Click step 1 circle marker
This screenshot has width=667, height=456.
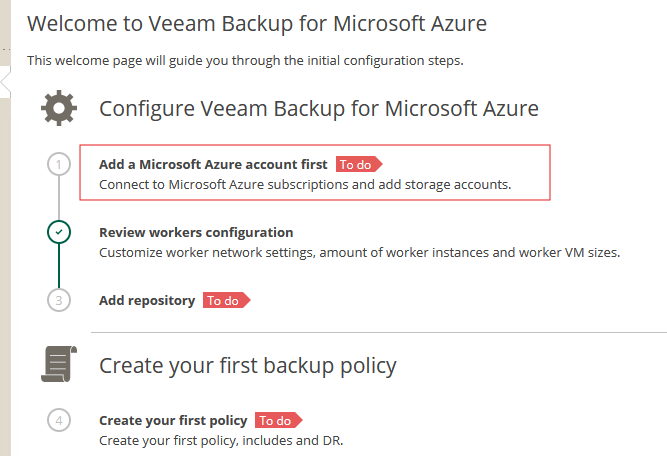[59, 164]
